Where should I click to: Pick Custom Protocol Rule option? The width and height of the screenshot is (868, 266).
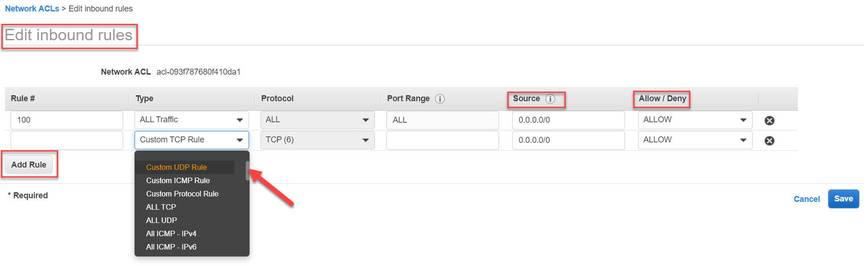pos(182,194)
